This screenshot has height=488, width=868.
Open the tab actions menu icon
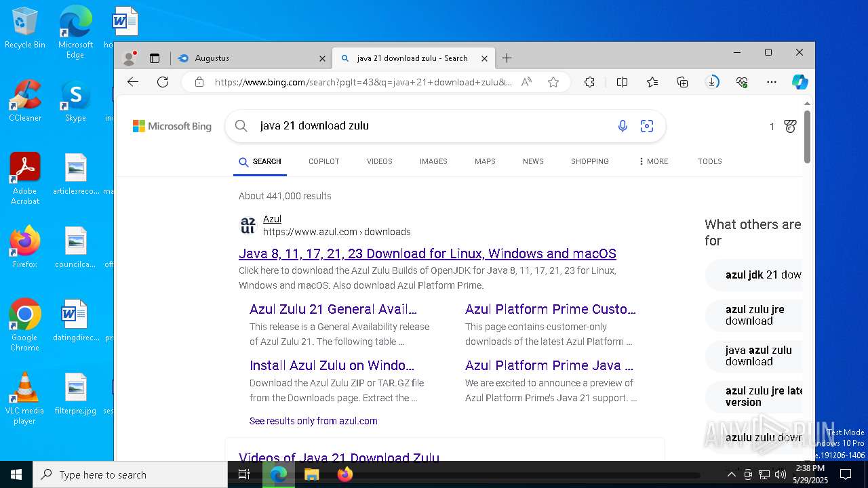click(x=155, y=58)
